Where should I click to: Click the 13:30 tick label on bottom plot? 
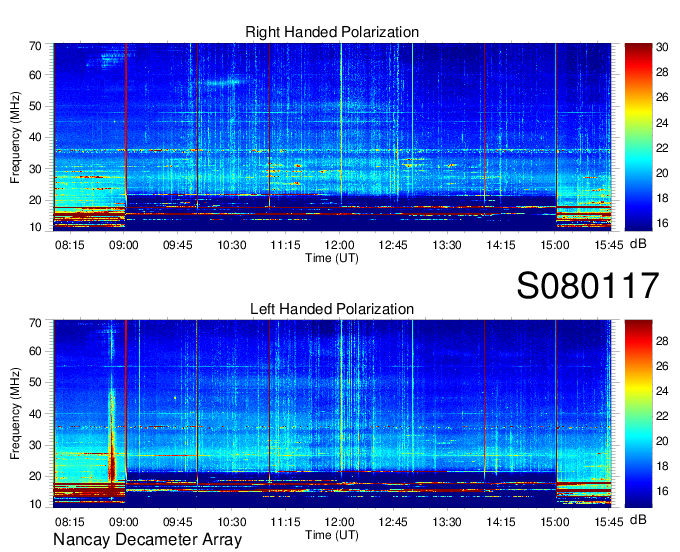[x=447, y=522]
